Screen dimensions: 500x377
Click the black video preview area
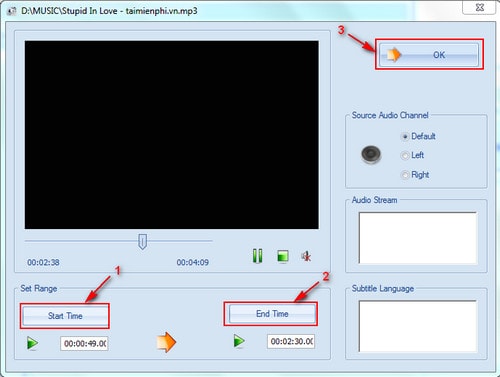click(x=172, y=135)
